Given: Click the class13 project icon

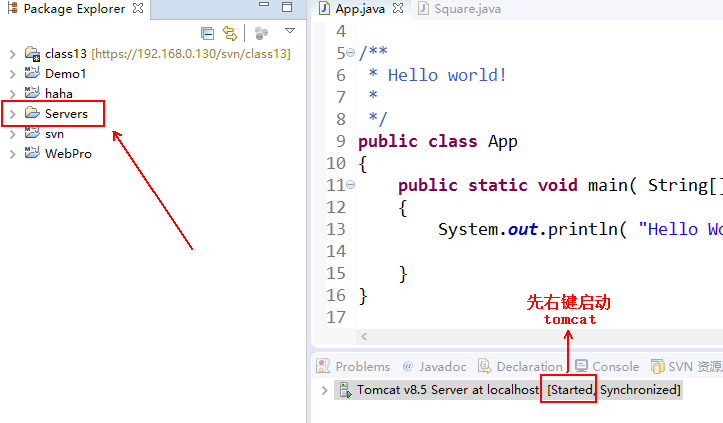Looking at the screenshot, I should tap(32, 54).
